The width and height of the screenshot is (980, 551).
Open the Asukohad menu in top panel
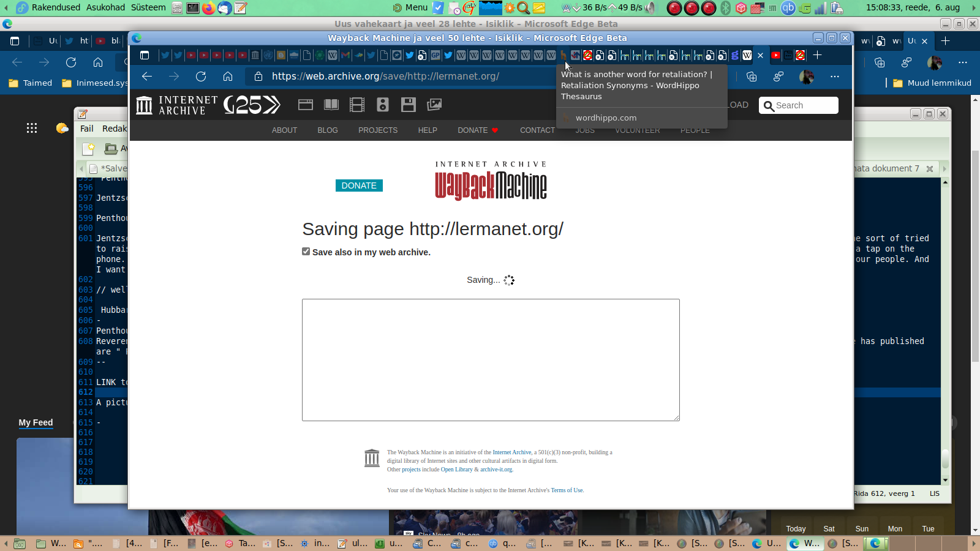click(105, 7)
